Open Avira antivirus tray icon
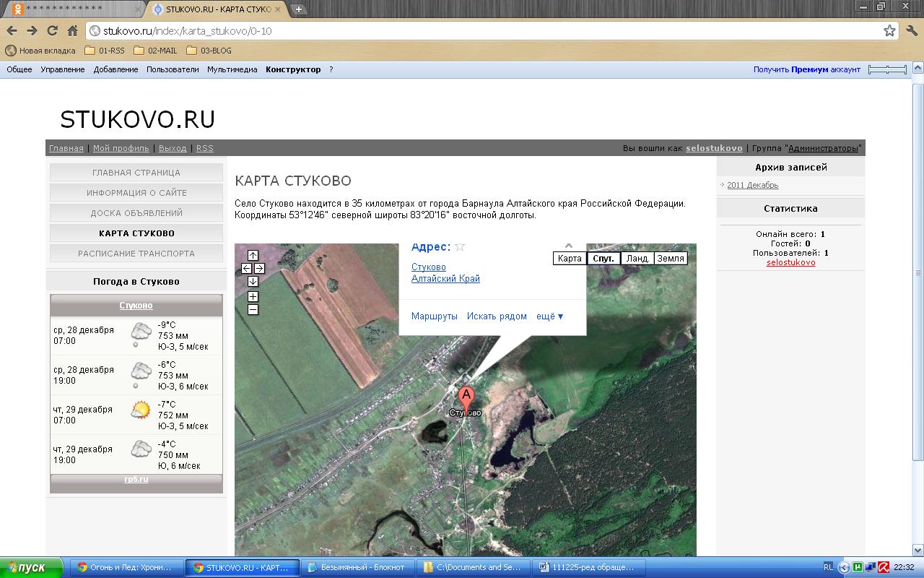Viewport: 924px width, 578px height. coord(884,567)
